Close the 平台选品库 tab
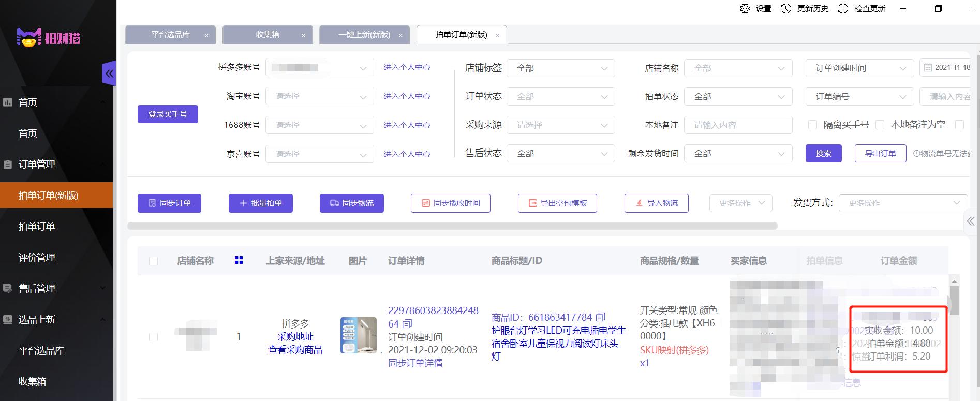The image size is (980, 401). [206, 35]
